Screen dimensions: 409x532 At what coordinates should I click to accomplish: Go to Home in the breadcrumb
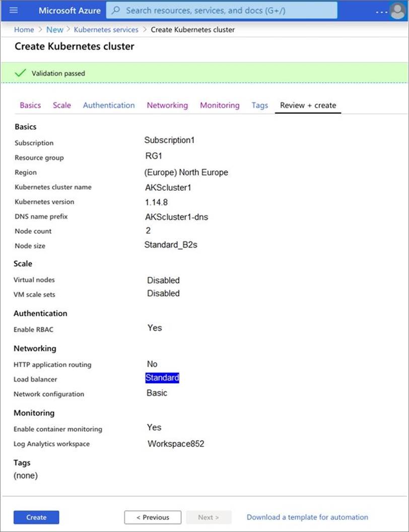[x=24, y=30]
